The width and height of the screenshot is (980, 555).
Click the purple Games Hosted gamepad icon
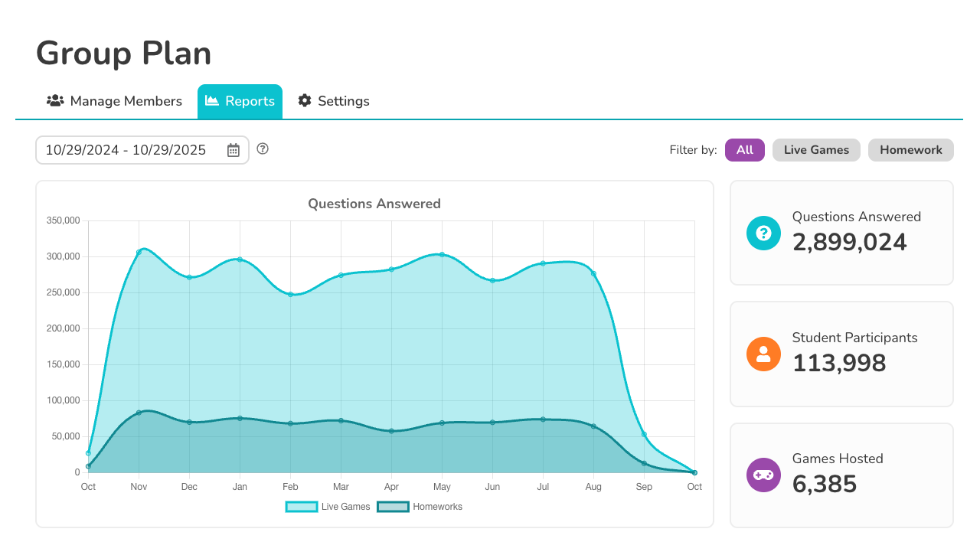[763, 475]
